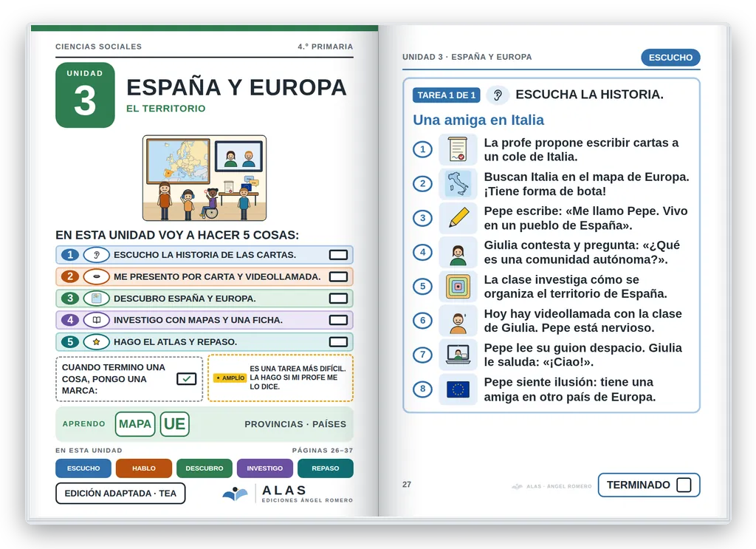Click the mouth icon beside ME PRESENTO POR CARTA
This screenshot has width=756, height=549.
click(x=97, y=276)
